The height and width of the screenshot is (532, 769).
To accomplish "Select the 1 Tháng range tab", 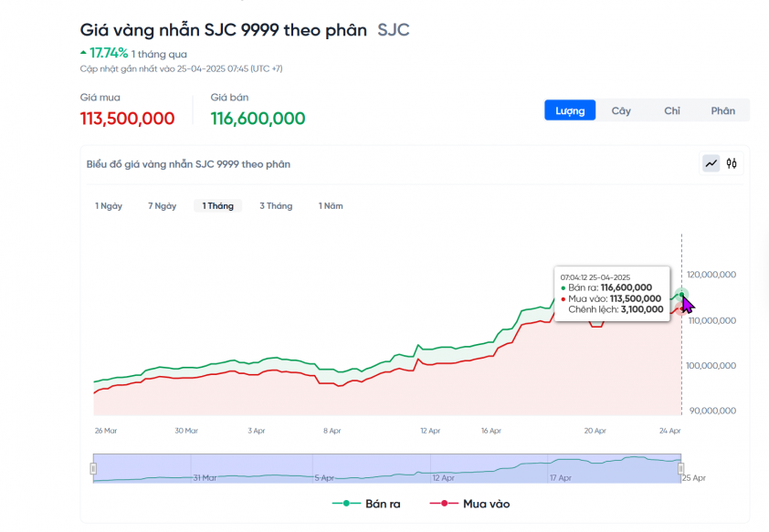I will point(217,206).
